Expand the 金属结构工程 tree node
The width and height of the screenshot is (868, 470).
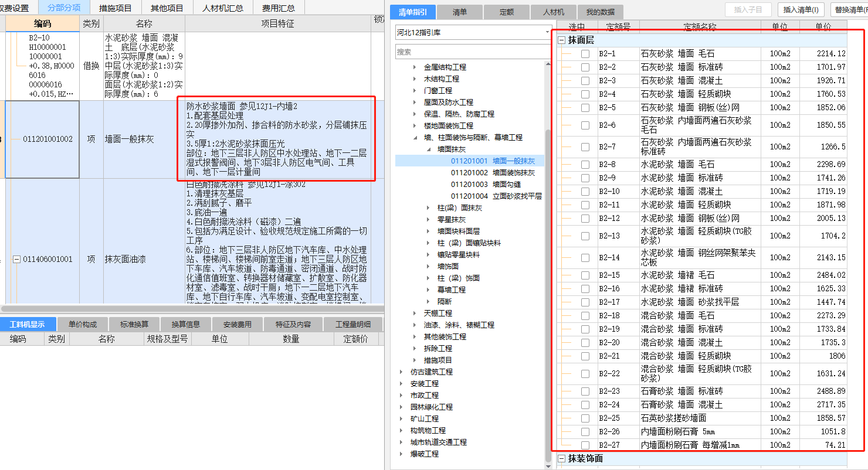pyautogui.click(x=415, y=67)
